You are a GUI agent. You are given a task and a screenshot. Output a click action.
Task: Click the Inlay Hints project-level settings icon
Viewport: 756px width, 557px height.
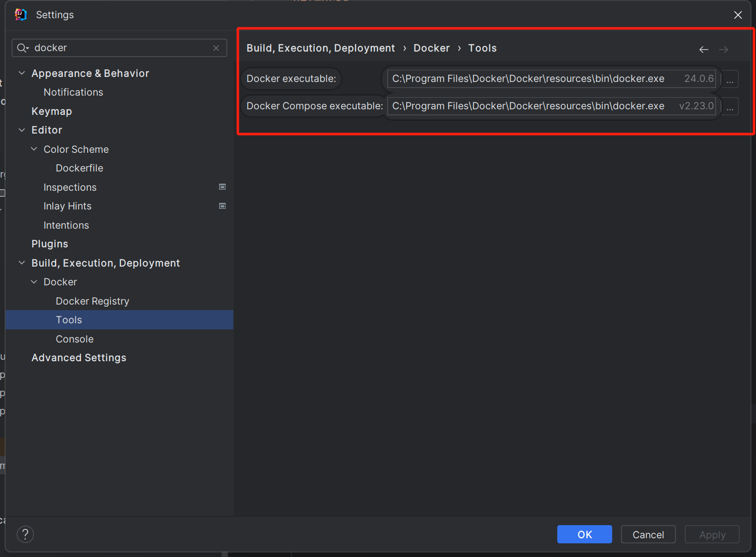coord(222,206)
